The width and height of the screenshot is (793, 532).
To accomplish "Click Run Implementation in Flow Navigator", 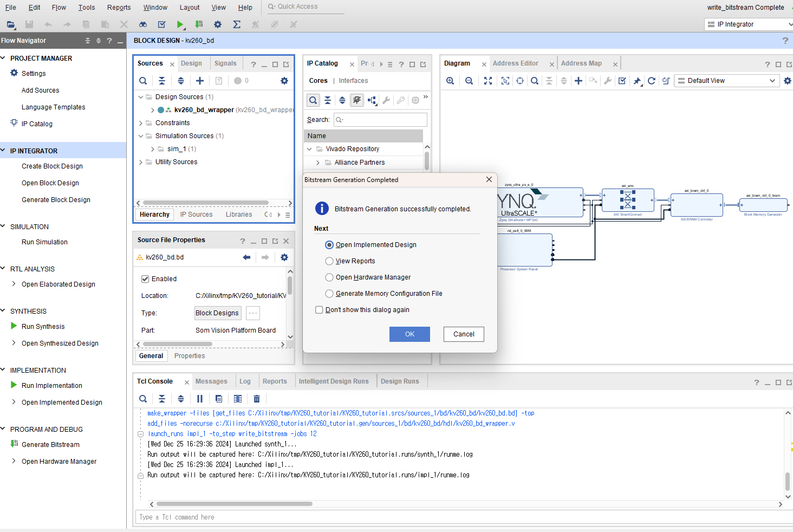I will [52, 386].
